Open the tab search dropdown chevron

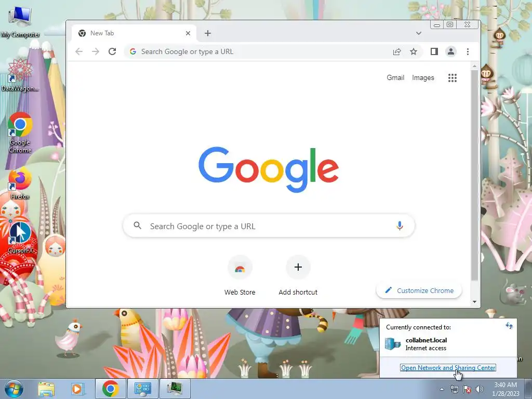419,33
